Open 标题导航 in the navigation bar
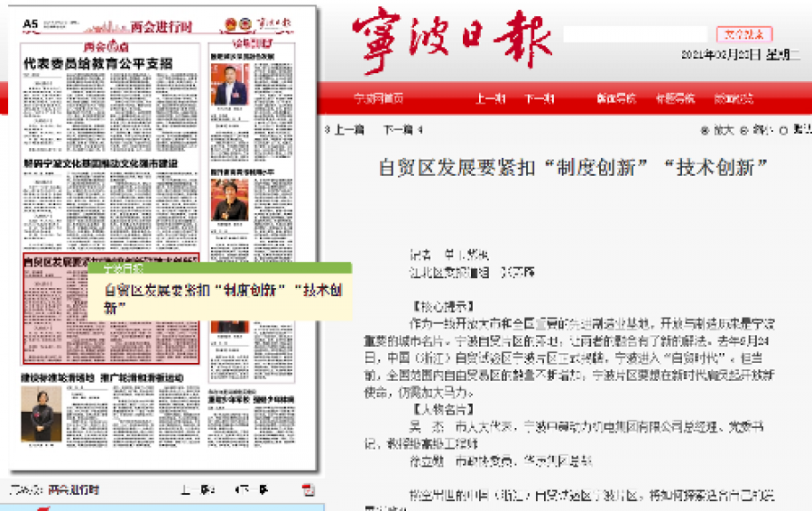The width and height of the screenshot is (812, 511). click(675, 98)
